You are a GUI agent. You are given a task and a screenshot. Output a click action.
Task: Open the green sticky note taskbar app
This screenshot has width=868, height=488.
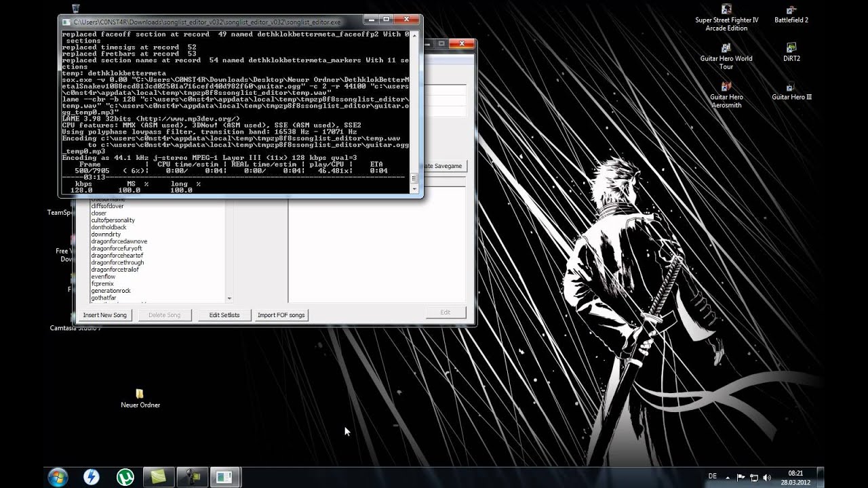[159, 477]
